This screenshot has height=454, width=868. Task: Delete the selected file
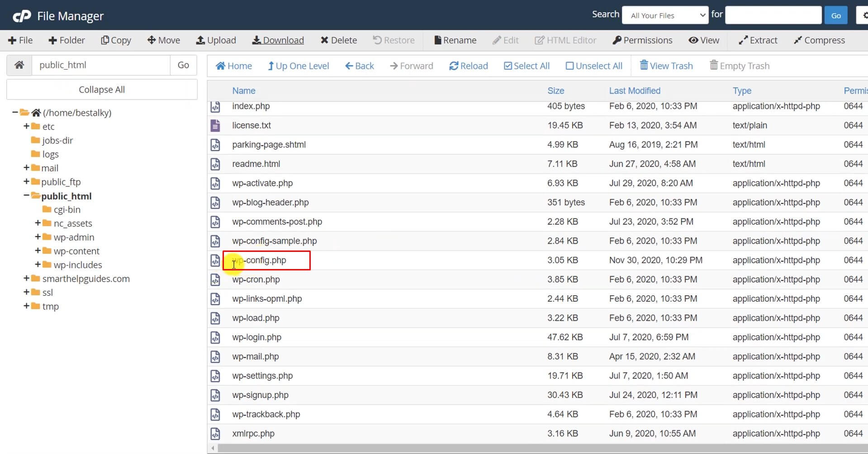pos(339,40)
